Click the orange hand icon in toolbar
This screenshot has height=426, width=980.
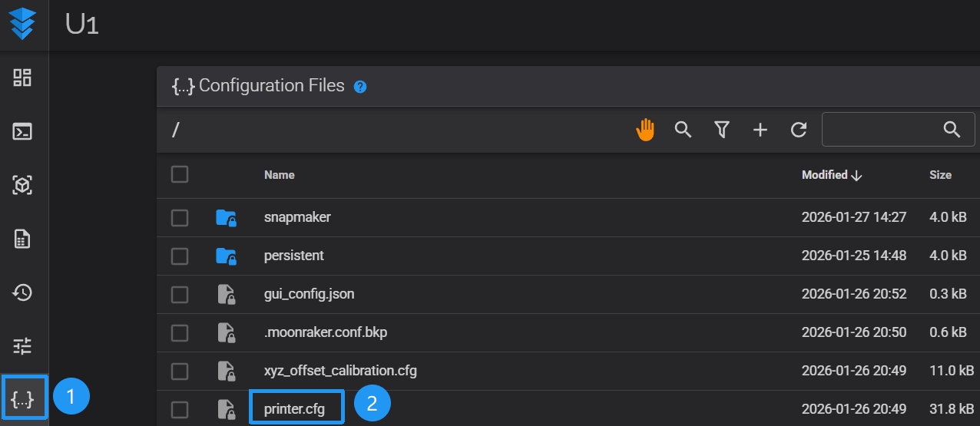click(x=645, y=130)
